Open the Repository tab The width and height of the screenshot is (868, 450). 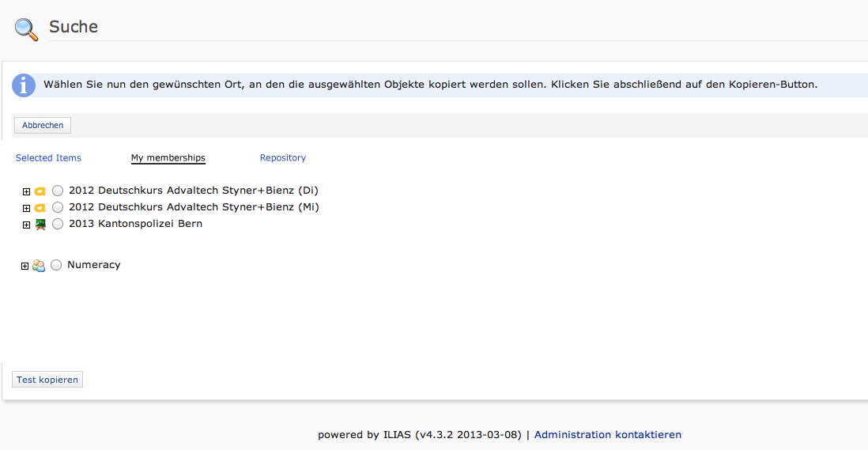click(283, 158)
